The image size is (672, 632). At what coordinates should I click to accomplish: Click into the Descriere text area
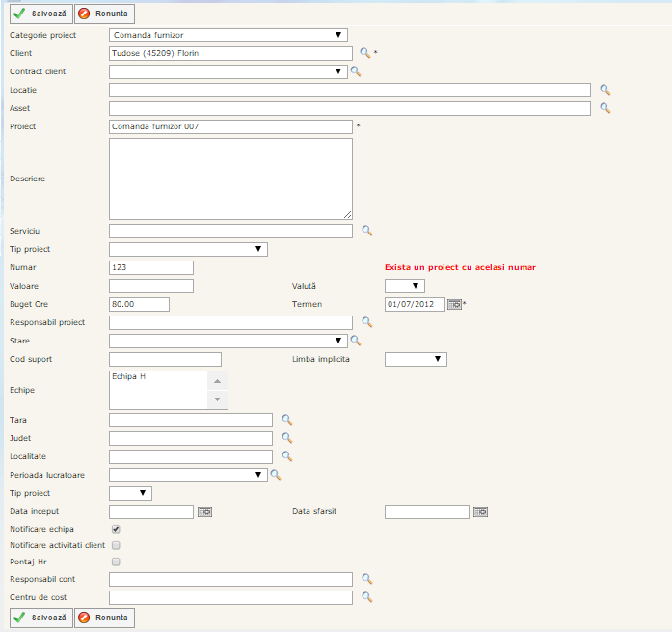click(x=230, y=179)
